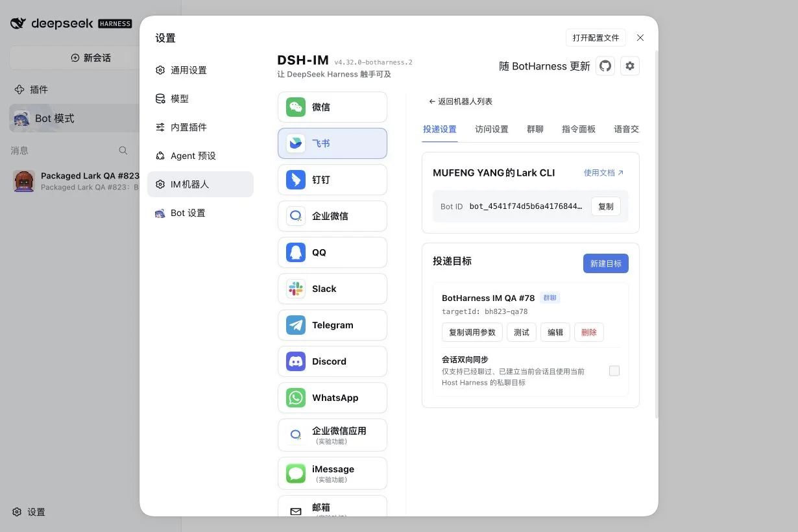Image resolution: width=798 pixels, height=532 pixels.
Task: Select the Slack platform
Action: (x=332, y=289)
